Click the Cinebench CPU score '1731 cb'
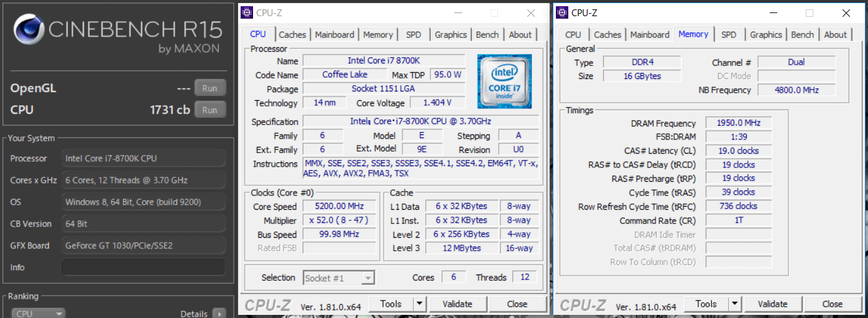Screen dimensions: 868x318 pos(170,110)
